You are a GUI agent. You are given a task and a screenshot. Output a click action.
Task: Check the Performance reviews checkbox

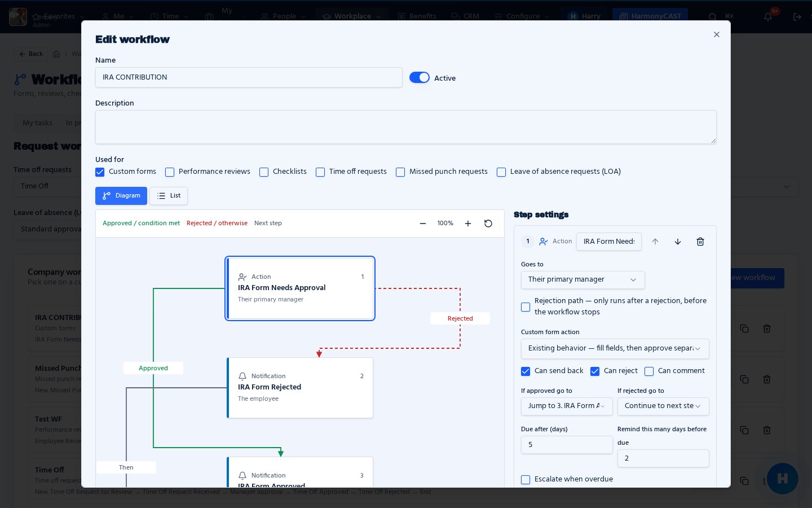(170, 172)
